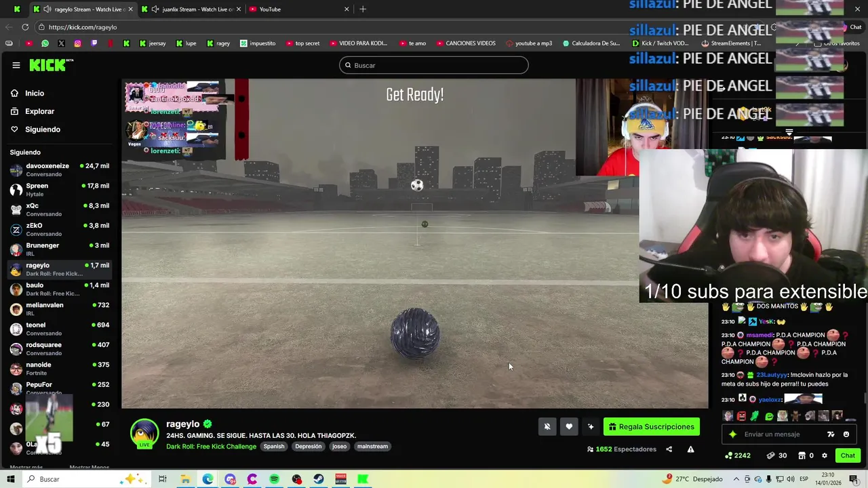The height and width of the screenshot is (488, 868).
Task: Open channel points 2242 balance
Action: coord(738,455)
